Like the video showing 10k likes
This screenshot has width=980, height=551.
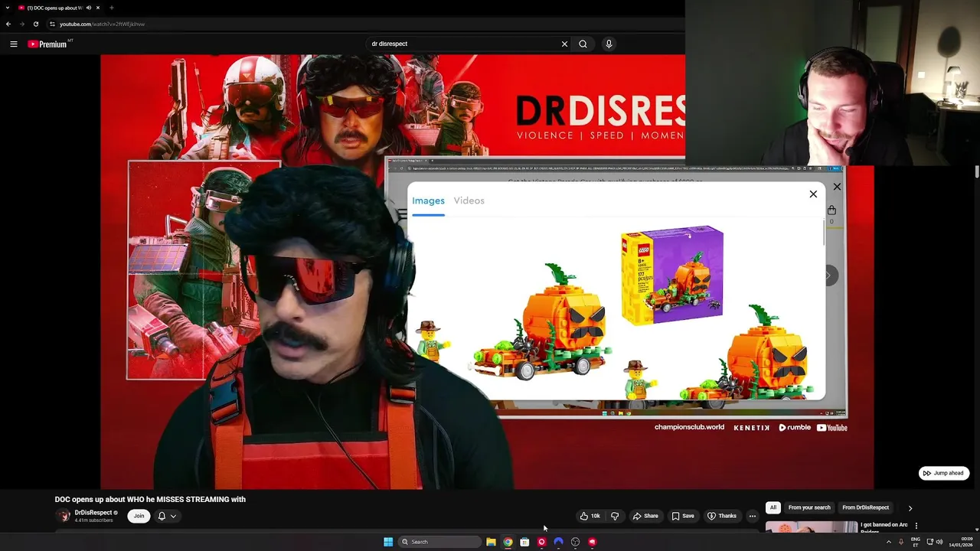(590, 516)
